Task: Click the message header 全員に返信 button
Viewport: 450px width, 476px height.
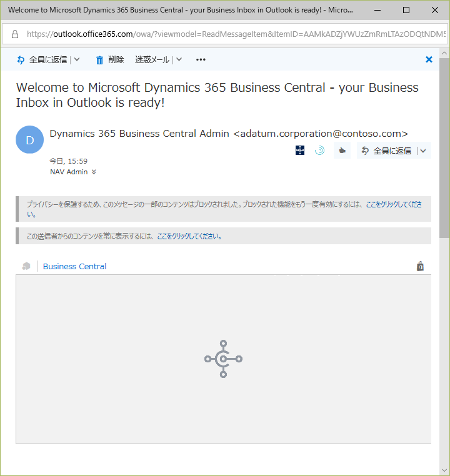Action: pos(386,151)
